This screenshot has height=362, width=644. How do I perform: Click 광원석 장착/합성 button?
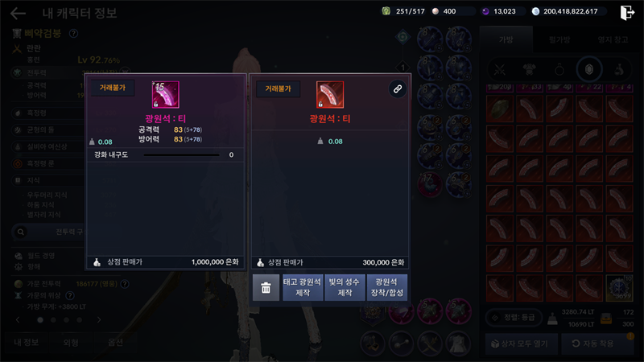387,288
